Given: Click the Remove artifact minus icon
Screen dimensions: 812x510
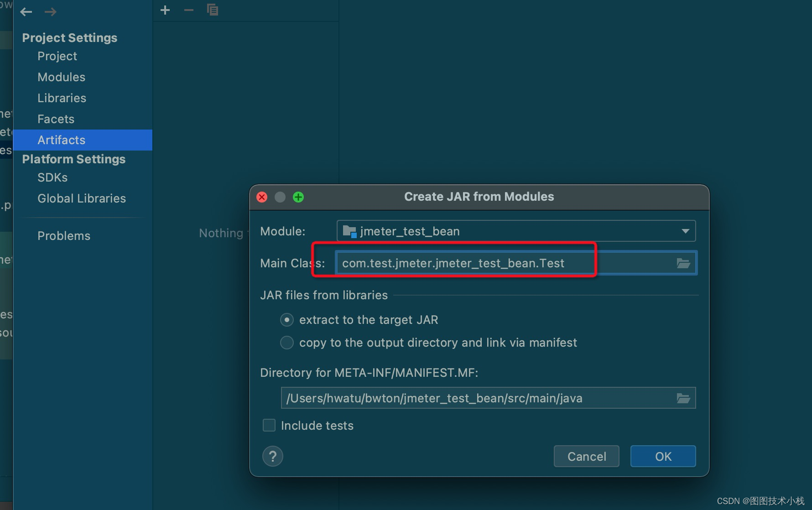Looking at the screenshot, I should click(x=188, y=10).
